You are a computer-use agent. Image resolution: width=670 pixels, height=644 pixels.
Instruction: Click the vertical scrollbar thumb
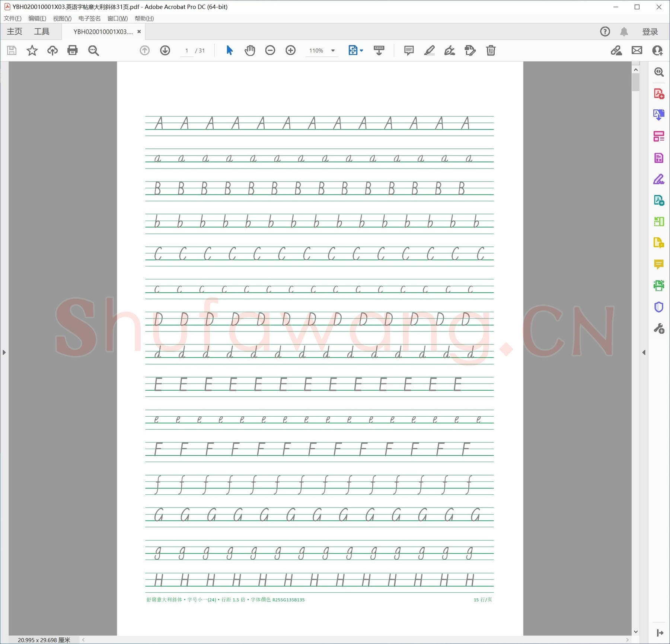coord(636,82)
